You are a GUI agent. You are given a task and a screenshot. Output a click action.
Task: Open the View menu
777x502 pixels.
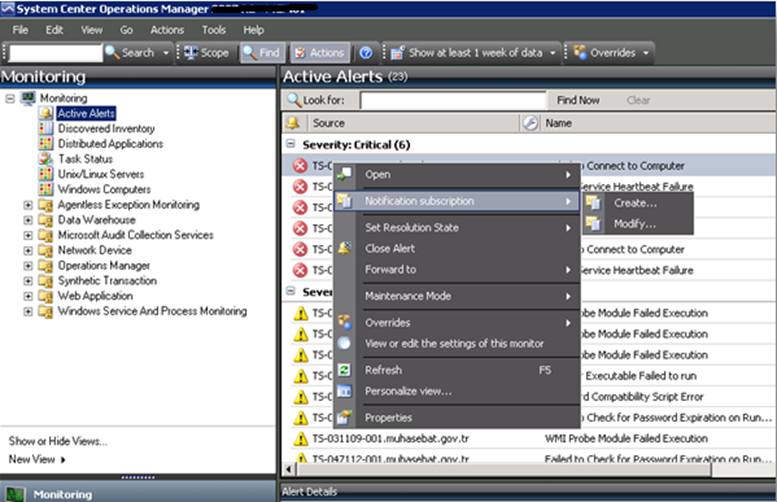(x=92, y=30)
